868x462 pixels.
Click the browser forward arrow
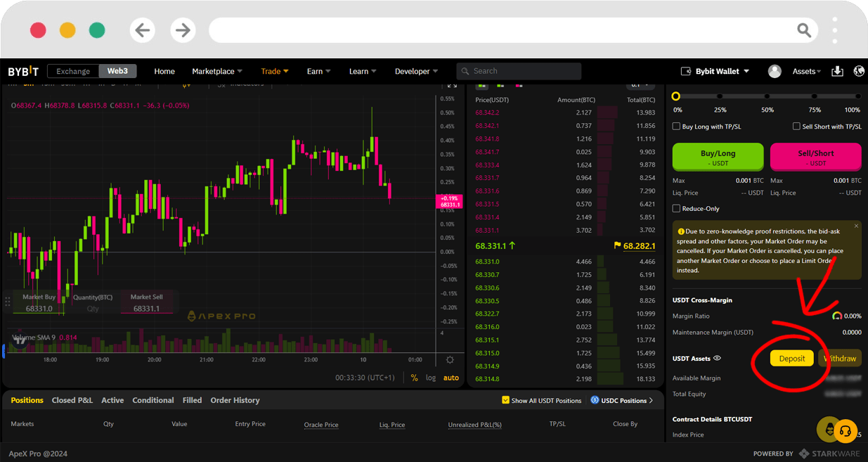[x=183, y=30]
